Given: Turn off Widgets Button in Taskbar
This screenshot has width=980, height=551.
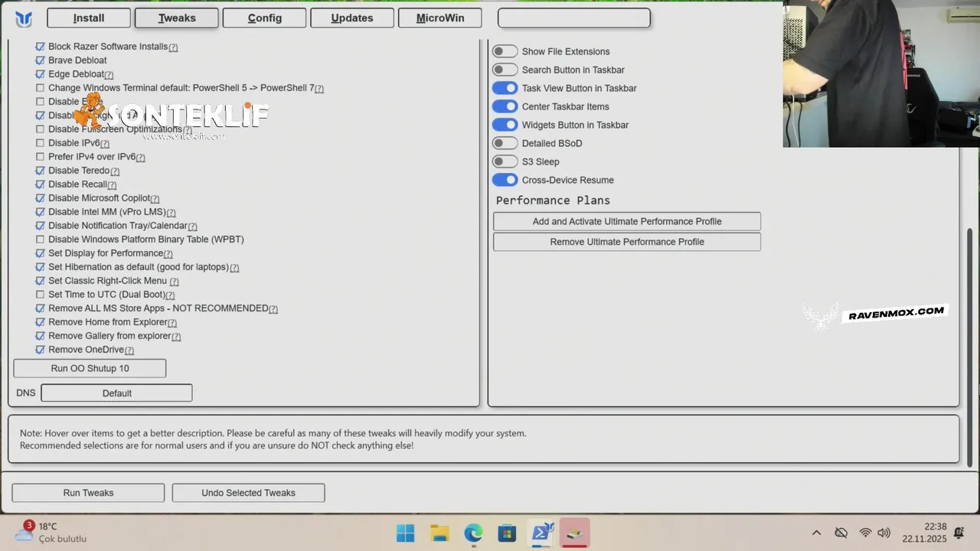Looking at the screenshot, I should (505, 125).
